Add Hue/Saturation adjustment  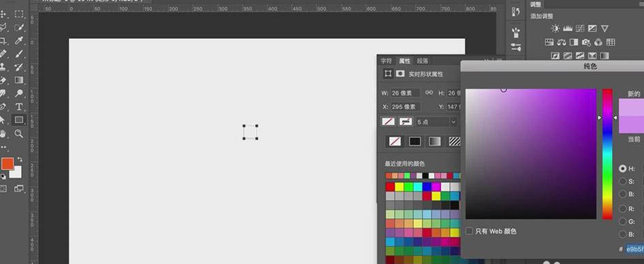[x=549, y=42]
